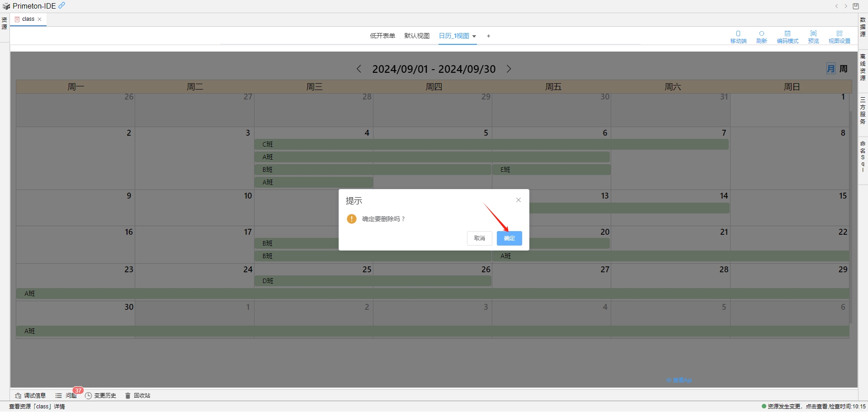The width and height of the screenshot is (868, 412).
Task: Select the 低开表单 tab
Action: coord(382,36)
